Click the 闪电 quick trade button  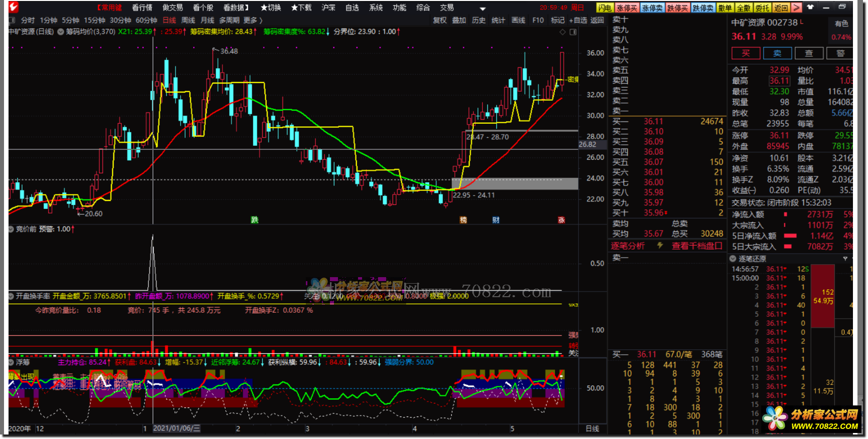(605, 8)
